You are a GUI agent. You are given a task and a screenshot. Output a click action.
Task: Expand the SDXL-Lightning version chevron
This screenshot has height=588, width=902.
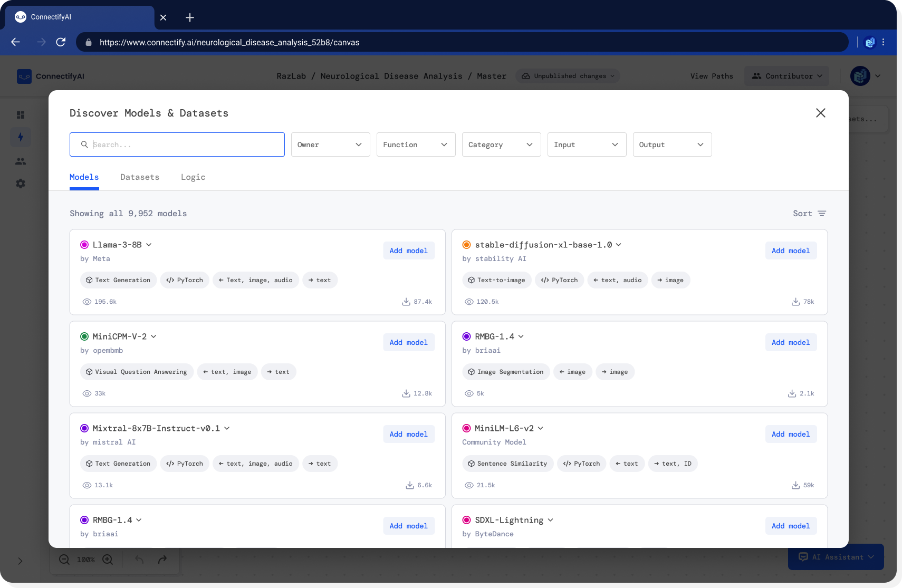550,520
